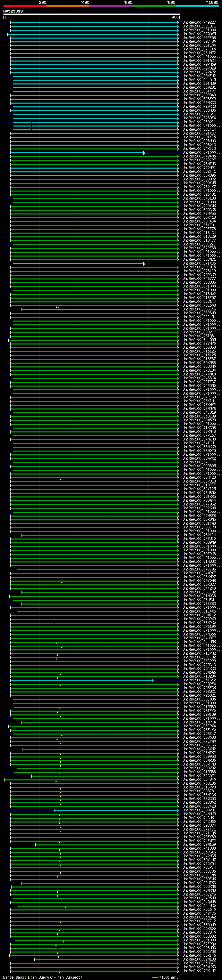This screenshot has height=980, width=222.
Task: Select hit label UniRef100_Q38HU5
Action: click(199, 110)
